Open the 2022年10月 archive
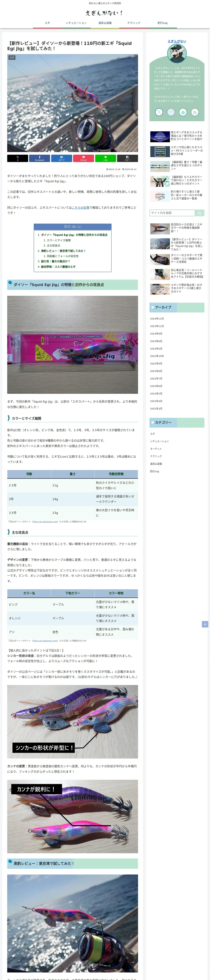Image resolution: width=210 pixels, height=980 pixels. [157, 356]
